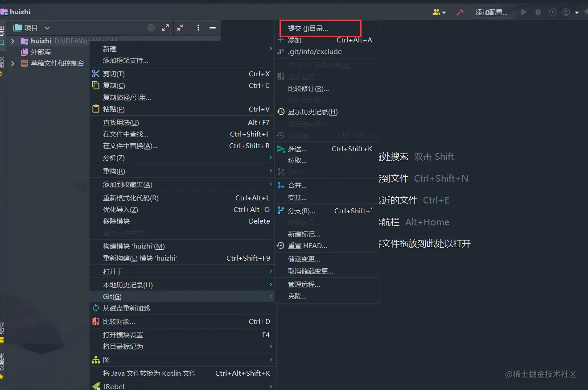Image resolution: width=588 pixels, height=390 pixels.
Task: Open the 项目 view dropdown selector
Action: pos(47,28)
